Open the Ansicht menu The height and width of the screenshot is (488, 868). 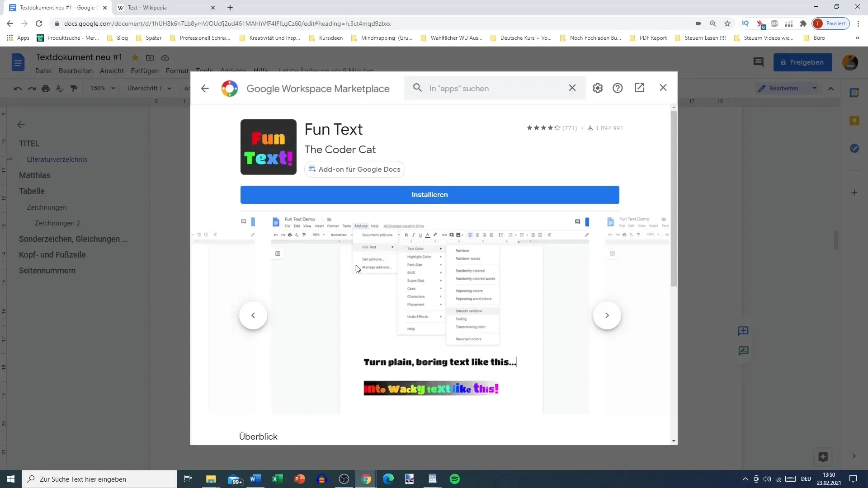(x=112, y=71)
